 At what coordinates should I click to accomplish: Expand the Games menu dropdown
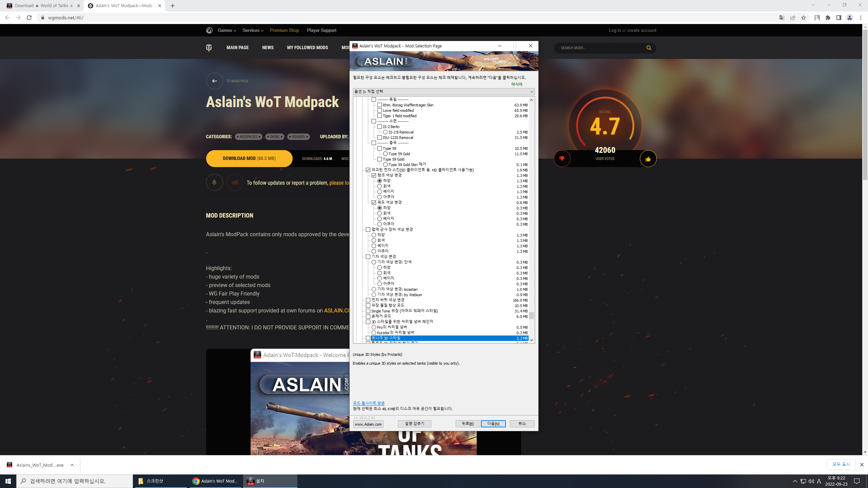coord(226,30)
